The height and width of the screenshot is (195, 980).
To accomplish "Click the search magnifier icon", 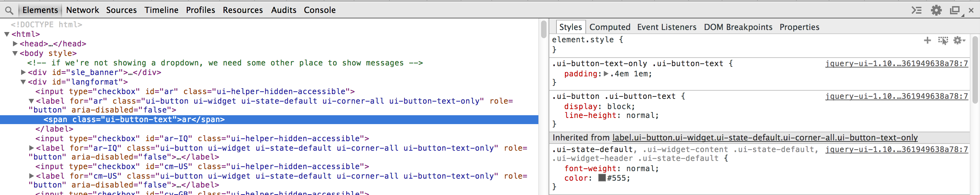I will tap(9, 10).
